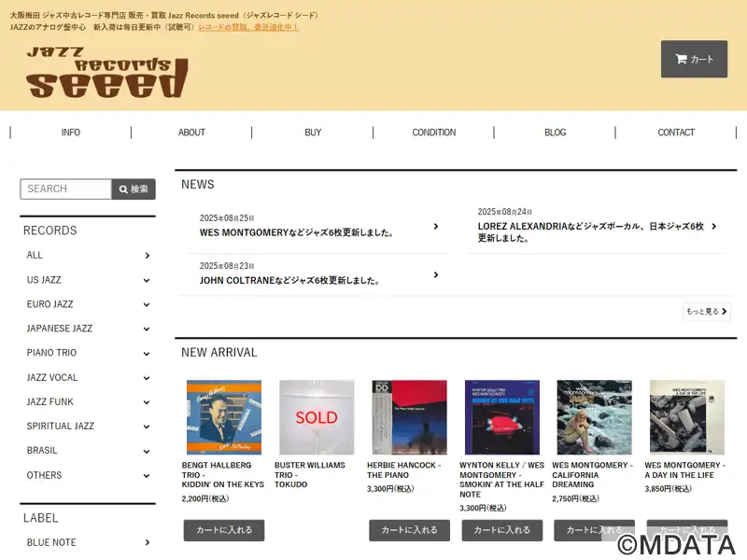Click the BLUE NOTE label arrow
The width and height of the screenshot is (747, 560).
click(148, 542)
